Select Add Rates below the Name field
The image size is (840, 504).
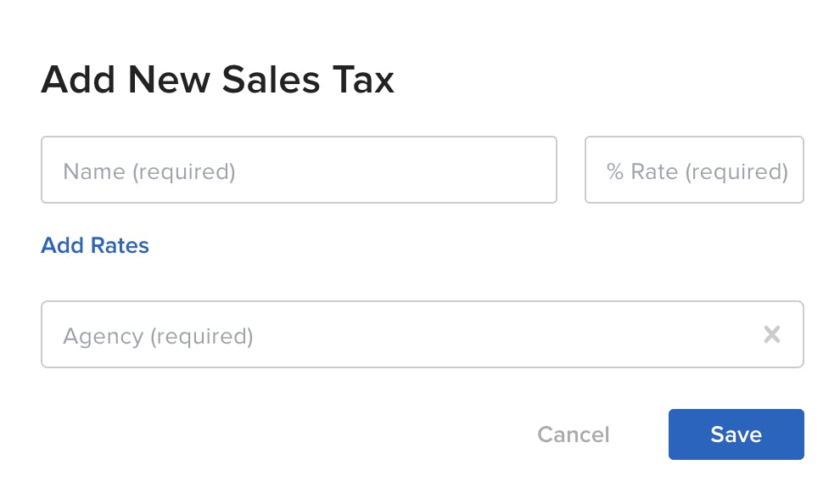point(94,245)
